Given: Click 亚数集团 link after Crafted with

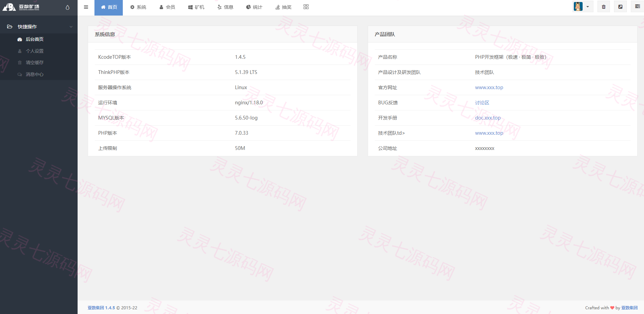Looking at the screenshot, I should tap(629, 308).
